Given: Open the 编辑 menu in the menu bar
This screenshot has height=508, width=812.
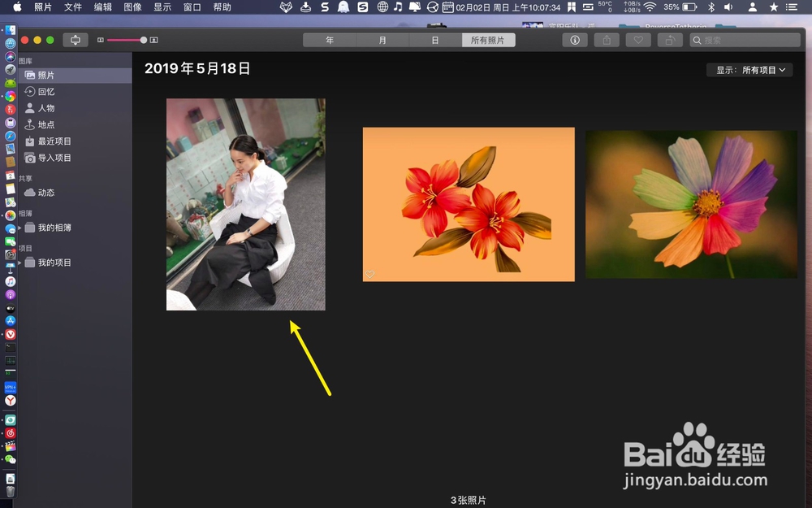Looking at the screenshot, I should coord(103,7).
